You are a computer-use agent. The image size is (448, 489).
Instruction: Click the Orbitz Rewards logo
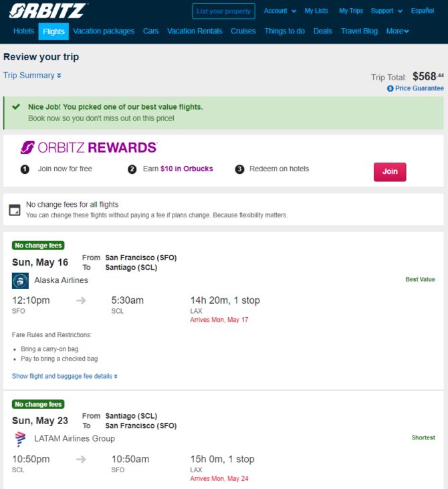(x=89, y=148)
